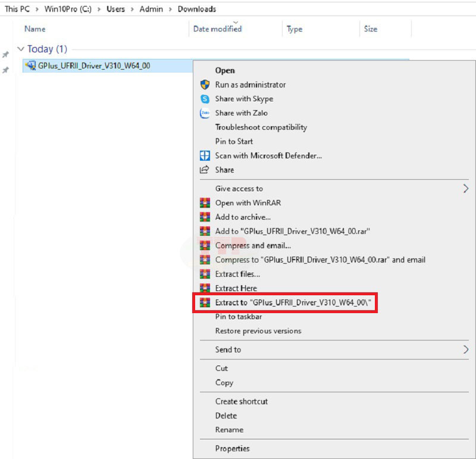Click the Zalo icon in context menu
The width and height of the screenshot is (476, 459).
click(x=205, y=113)
